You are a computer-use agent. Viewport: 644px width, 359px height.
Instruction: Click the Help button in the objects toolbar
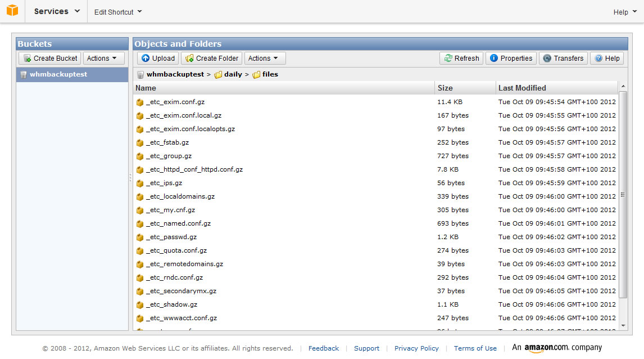tap(607, 59)
